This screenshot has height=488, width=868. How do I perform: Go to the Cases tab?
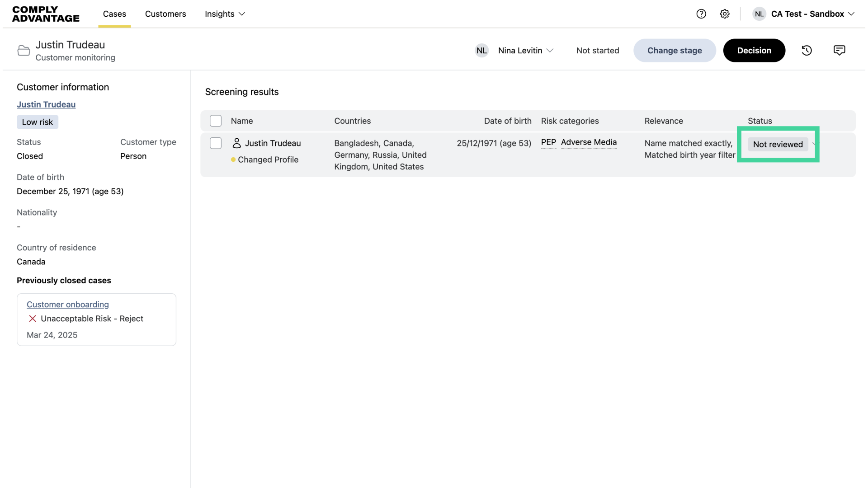(x=114, y=14)
